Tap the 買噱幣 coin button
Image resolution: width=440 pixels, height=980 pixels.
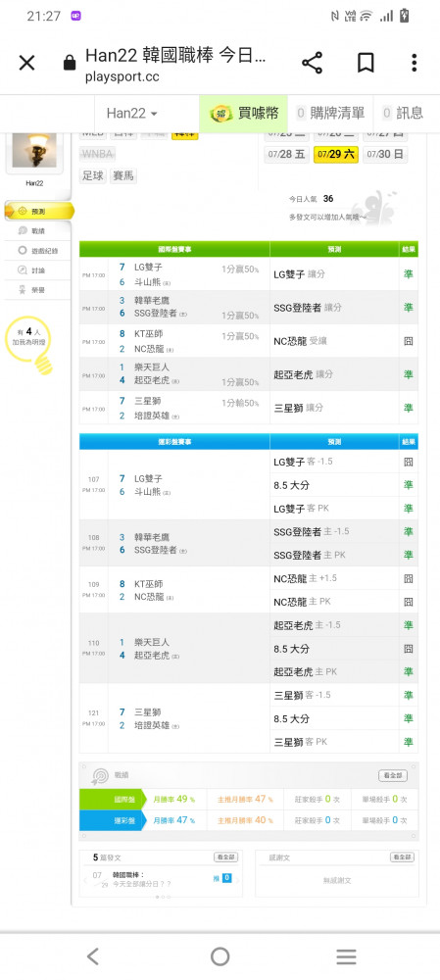click(243, 113)
